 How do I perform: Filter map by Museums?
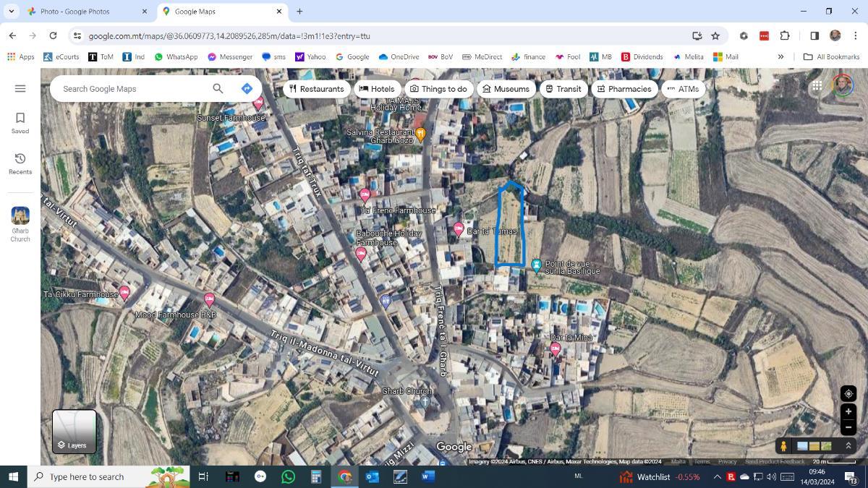506,89
